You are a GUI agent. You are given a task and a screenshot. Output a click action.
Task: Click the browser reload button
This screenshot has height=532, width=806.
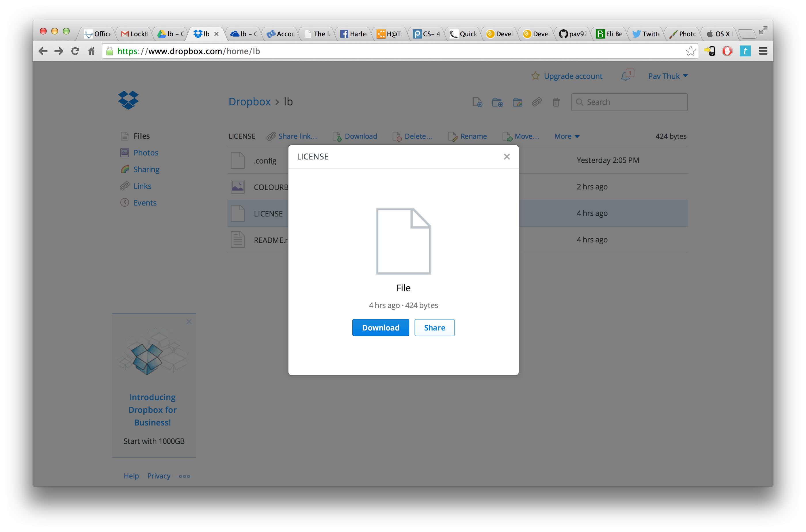coord(75,51)
